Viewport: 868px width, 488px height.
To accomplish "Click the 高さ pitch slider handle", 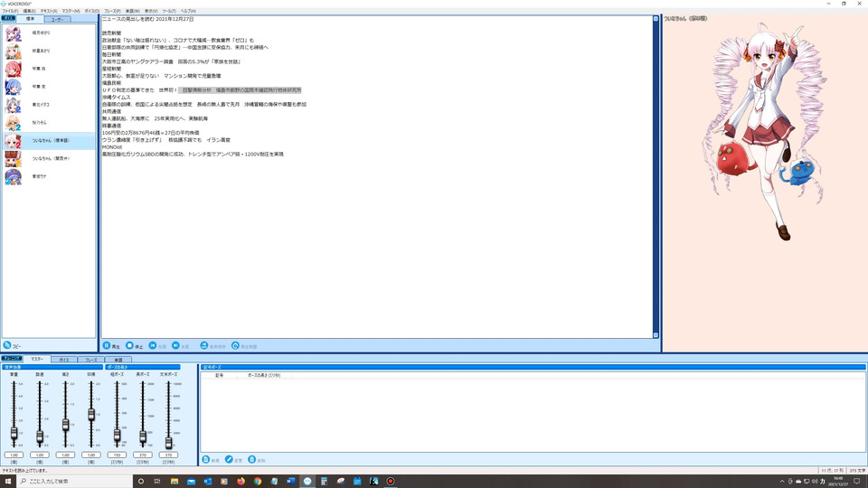I will [65, 425].
